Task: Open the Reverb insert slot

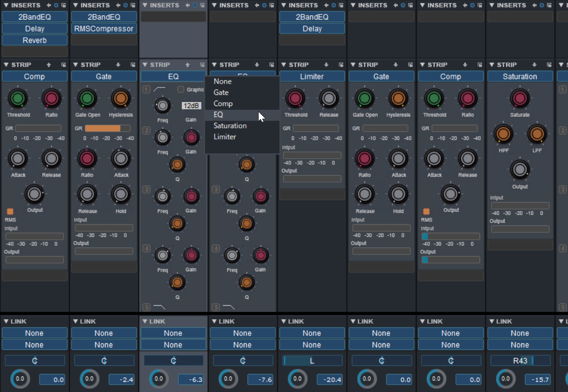Action: 34,40
